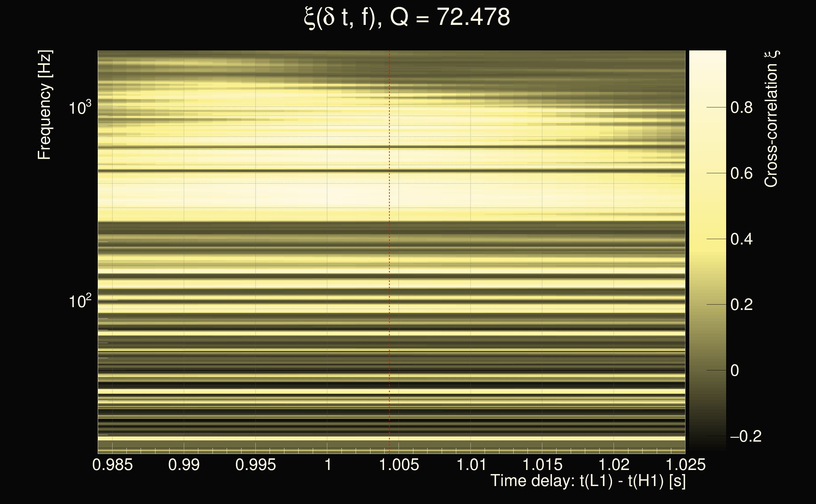Click the 1.025 x-axis tick label

pyautogui.click(x=685, y=465)
